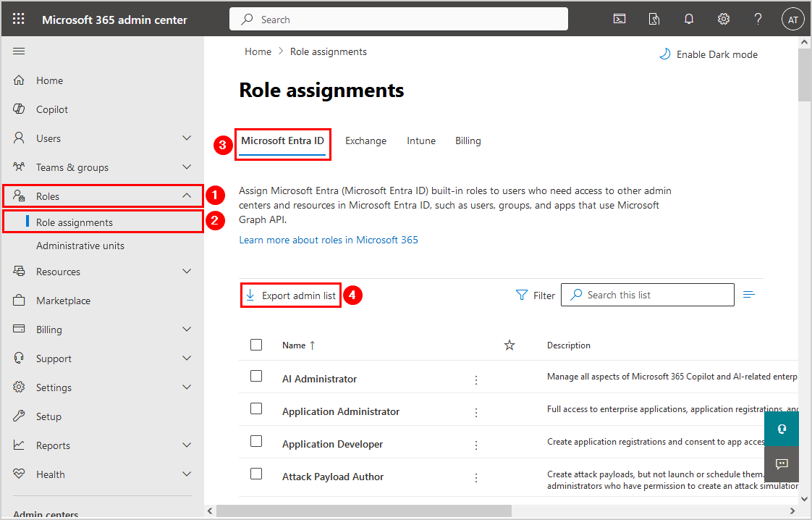This screenshot has height=520, width=812.
Task: Expand the Billing navigation section
Action: (187, 330)
